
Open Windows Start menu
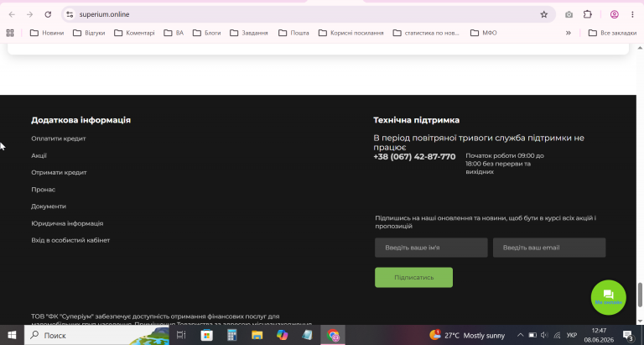(x=12, y=335)
